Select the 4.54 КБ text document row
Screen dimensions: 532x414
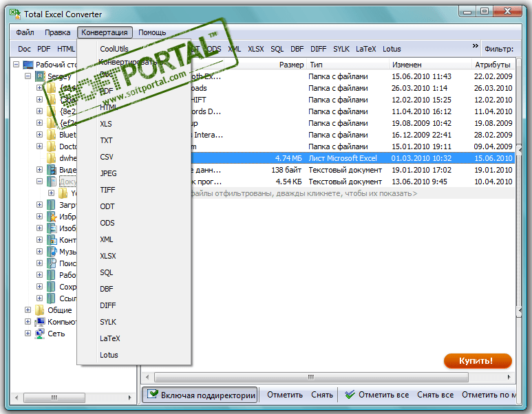click(x=353, y=182)
